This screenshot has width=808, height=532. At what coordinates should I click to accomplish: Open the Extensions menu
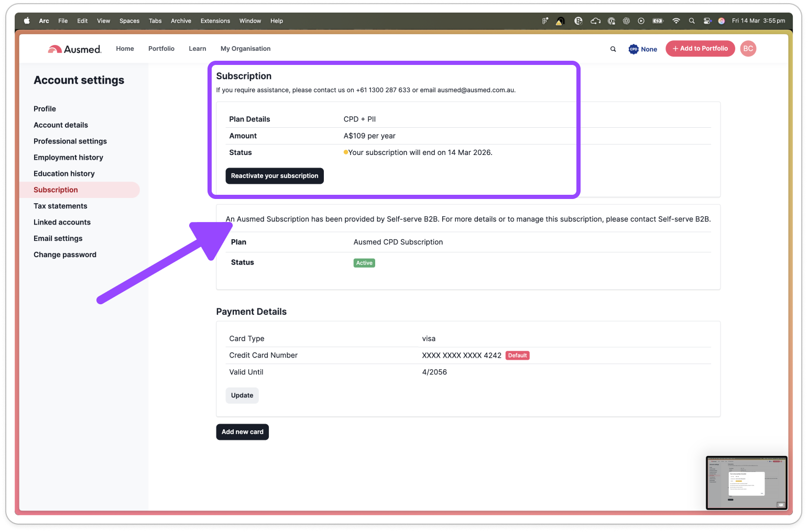[x=215, y=21]
